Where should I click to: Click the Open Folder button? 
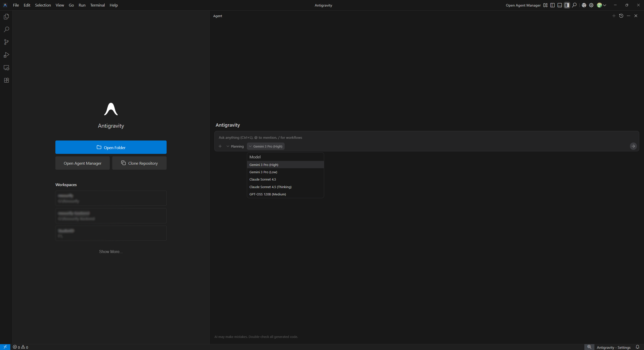click(x=111, y=147)
